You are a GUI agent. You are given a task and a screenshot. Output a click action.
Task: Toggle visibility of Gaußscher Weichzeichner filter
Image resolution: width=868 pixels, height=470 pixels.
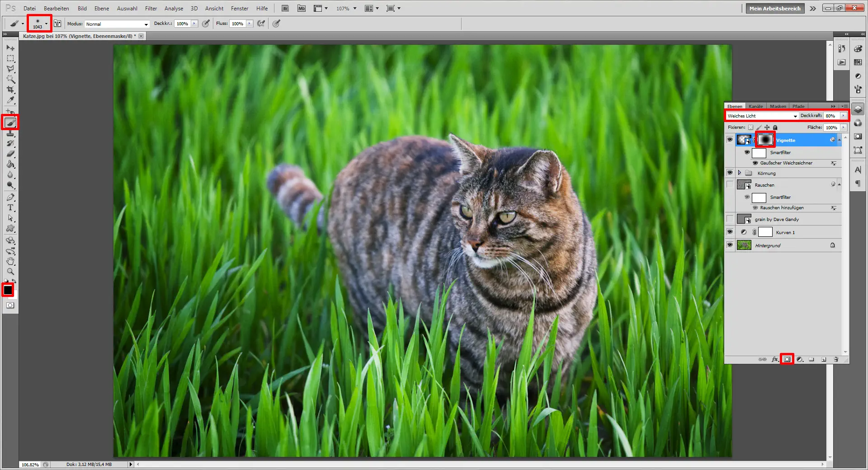[x=755, y=163]
